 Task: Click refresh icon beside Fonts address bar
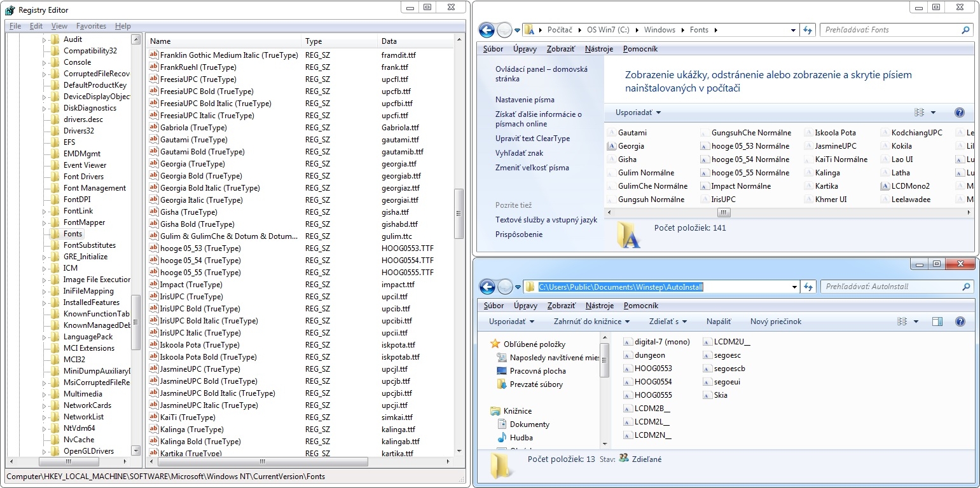pos(808,30)
